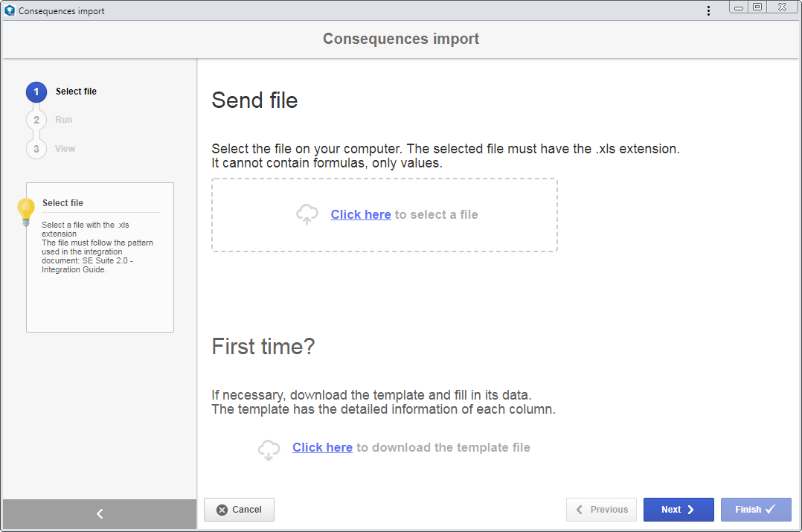802x532 pixels.
Task: Cancel the consequences import
Action: click(x=239, y=510)
